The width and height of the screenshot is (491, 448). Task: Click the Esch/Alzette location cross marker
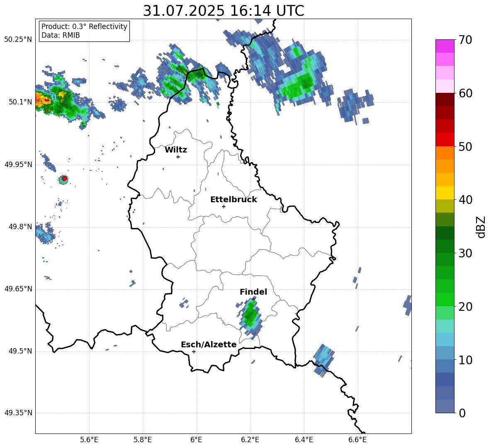point(194,351)
